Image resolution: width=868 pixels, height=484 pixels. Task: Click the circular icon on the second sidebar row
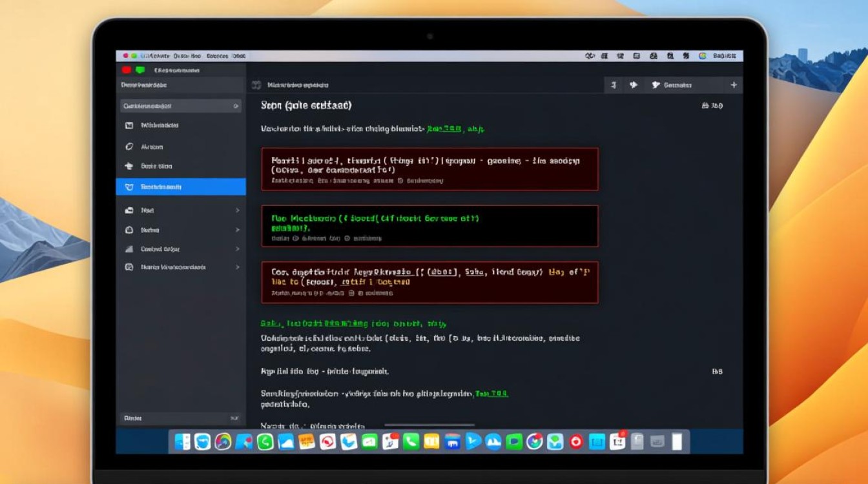point(129,147)
